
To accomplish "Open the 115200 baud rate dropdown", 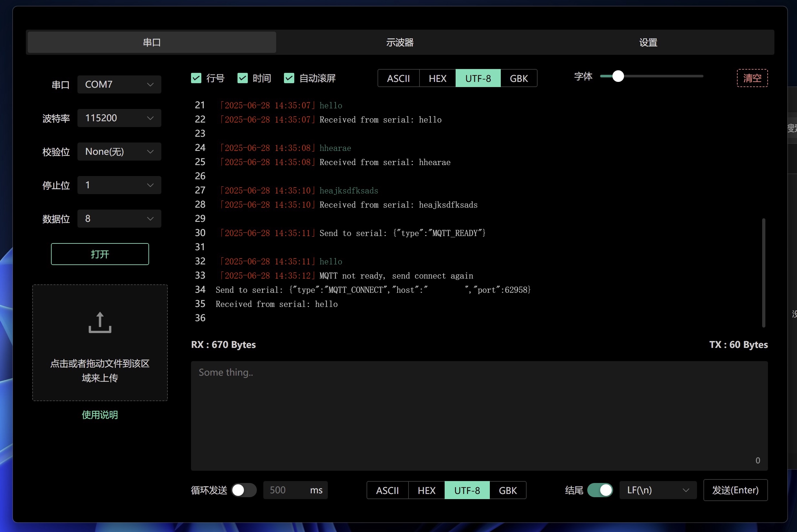I will click(119, 118).
